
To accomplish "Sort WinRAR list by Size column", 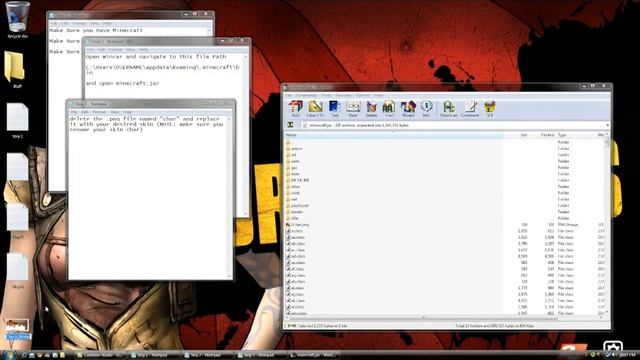I will 516,135.
